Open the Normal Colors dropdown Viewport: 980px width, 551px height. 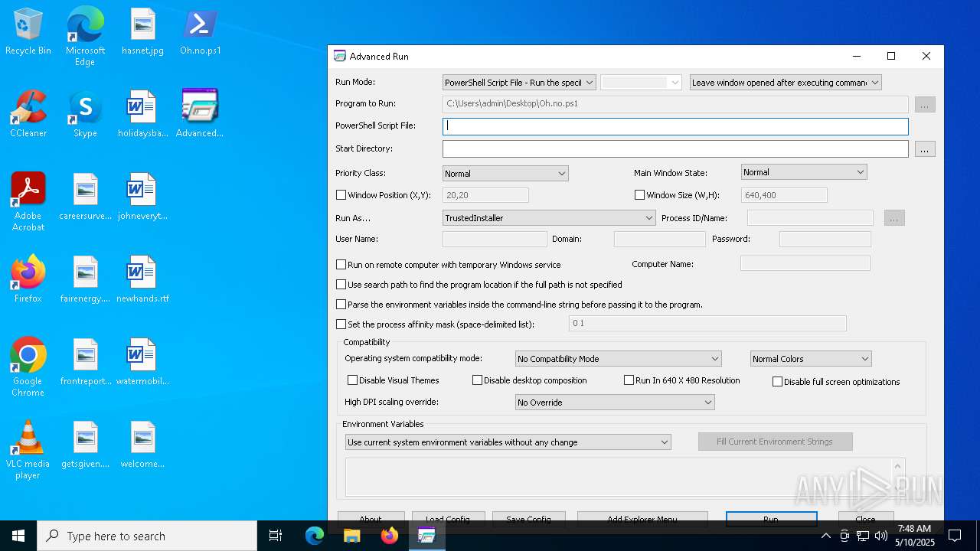click(811, 359)
